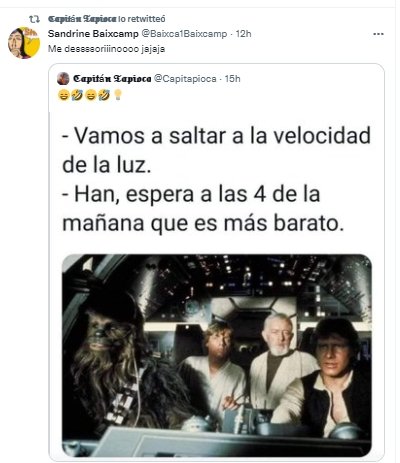Click the retweet arrows icon at top
This screenshot has height=463, width=400.
tap(34, 19)
